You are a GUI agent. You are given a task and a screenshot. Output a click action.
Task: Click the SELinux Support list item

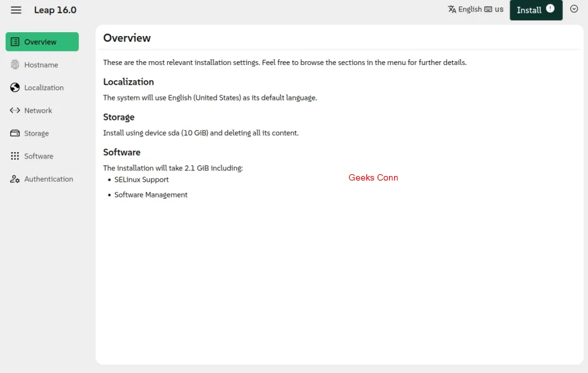[x=141, y=180]
